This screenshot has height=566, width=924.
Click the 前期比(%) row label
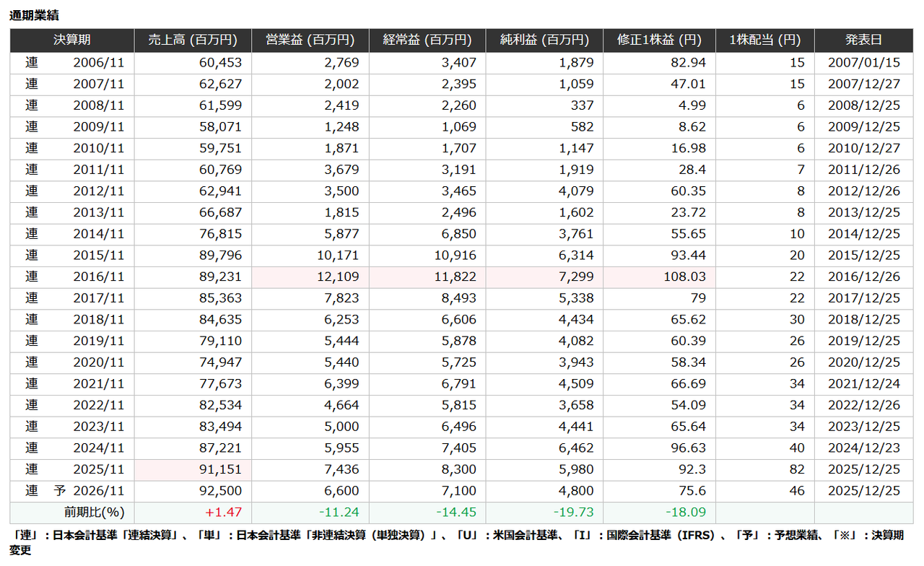tap(94, 513)
